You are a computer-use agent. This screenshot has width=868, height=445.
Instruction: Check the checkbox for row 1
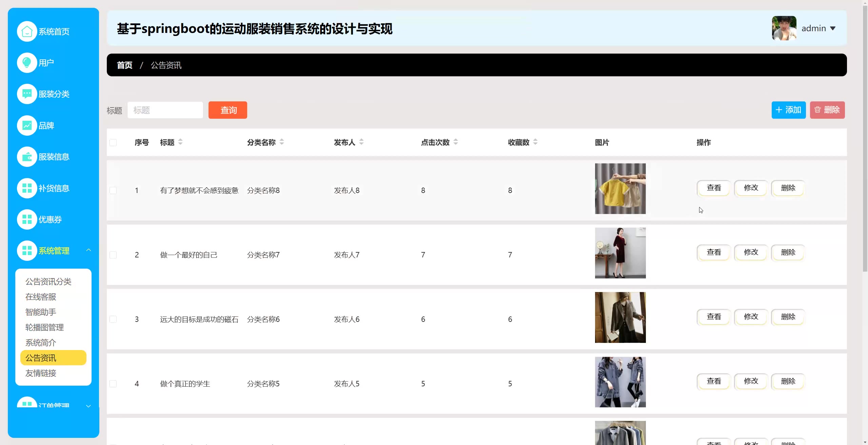(x=113, y=190)
